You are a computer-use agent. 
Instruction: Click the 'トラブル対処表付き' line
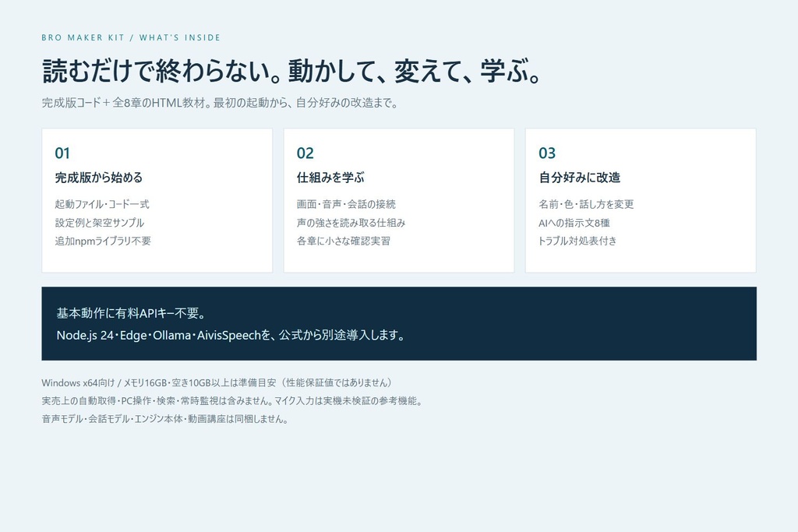[577, 241]
